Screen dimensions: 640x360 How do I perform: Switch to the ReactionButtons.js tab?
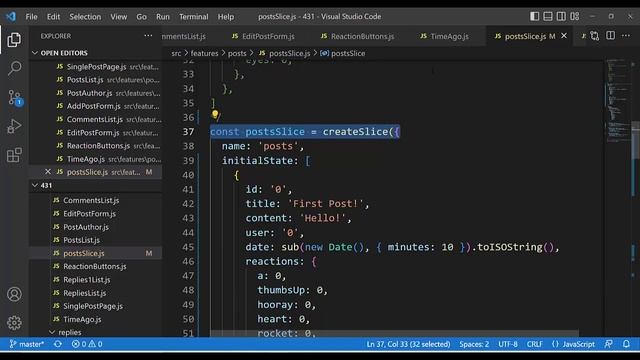coord(358,36)
